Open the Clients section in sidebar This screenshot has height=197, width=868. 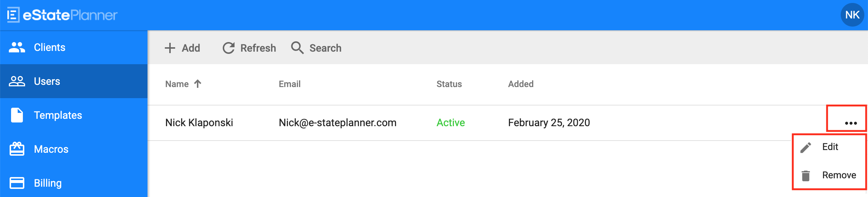[74, 47]
